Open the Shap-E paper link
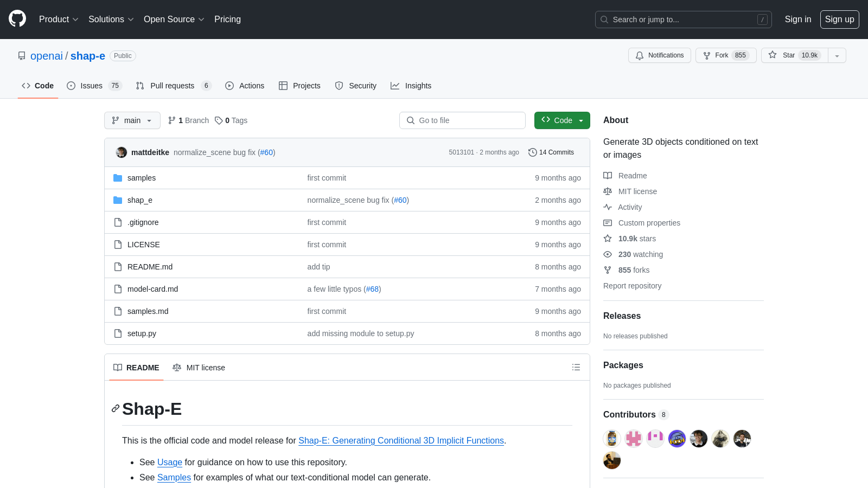 coord(401,440)
